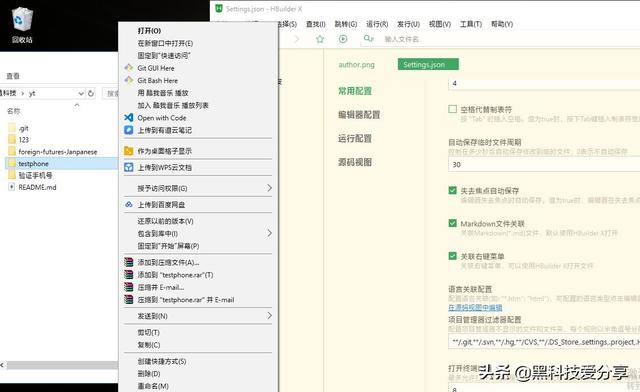Screen dimensions: 640x392
Task: Click the Open with Code VS Code icon
Action: 129,118
